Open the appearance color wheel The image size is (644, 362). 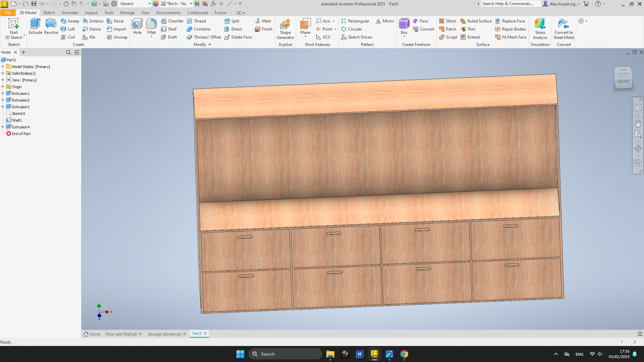156,4
